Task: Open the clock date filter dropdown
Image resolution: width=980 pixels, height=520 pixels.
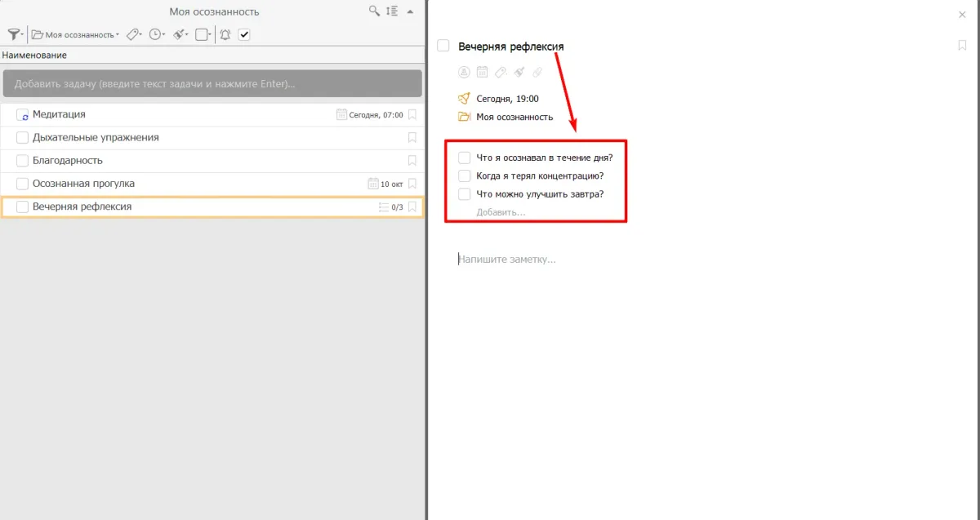Action: click(157, 34)
